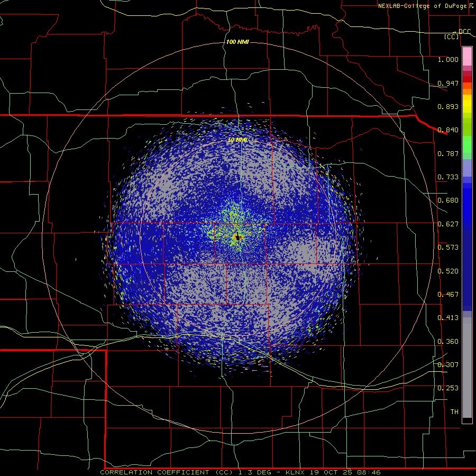Viewport: 476px width, 476px height.
Task: Select the 0.893 legend value
Action: [x=448, y=106]
